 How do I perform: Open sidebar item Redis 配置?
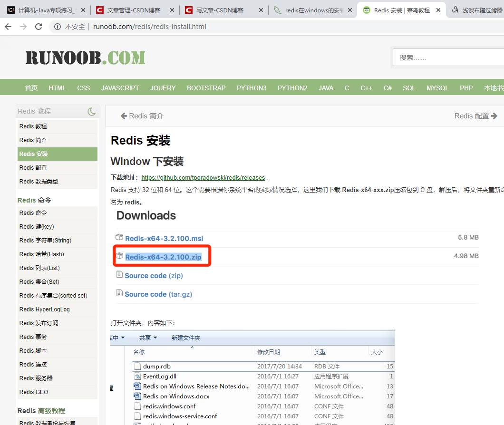(58, 168)
